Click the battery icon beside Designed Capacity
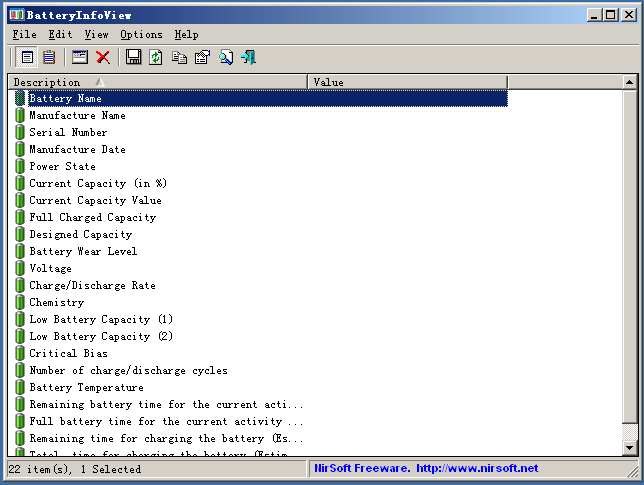 point(20,234)
